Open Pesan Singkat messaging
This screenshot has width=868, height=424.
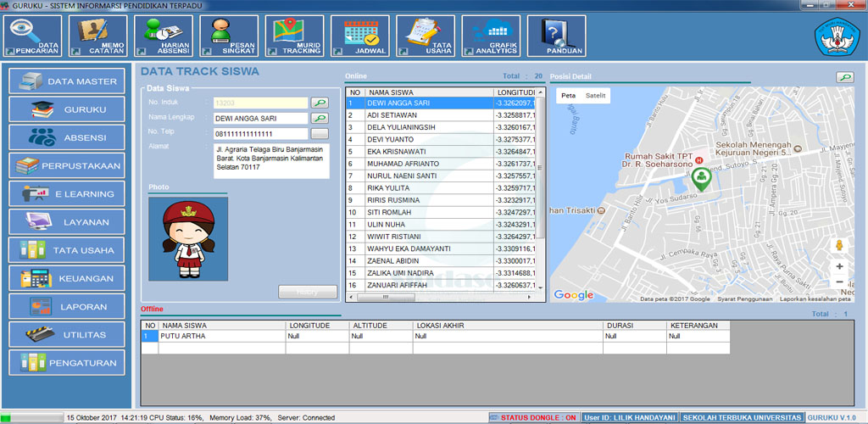point(230,36)
